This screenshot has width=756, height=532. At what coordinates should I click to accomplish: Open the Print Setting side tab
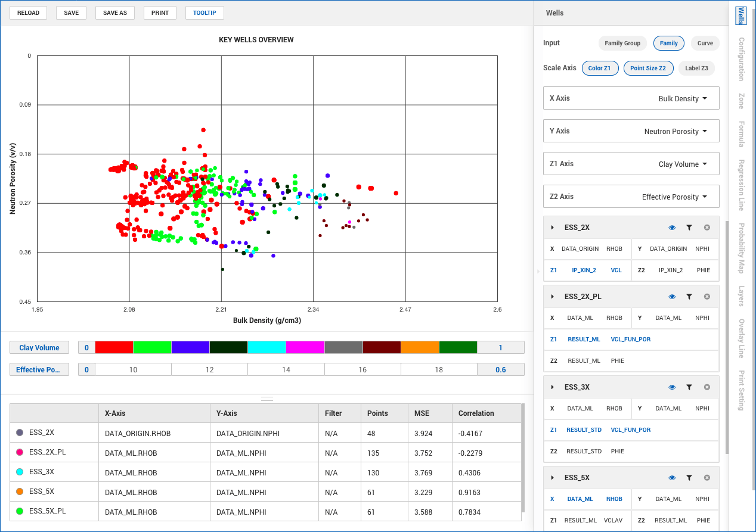pyautogui.click(x=741, y=391)
